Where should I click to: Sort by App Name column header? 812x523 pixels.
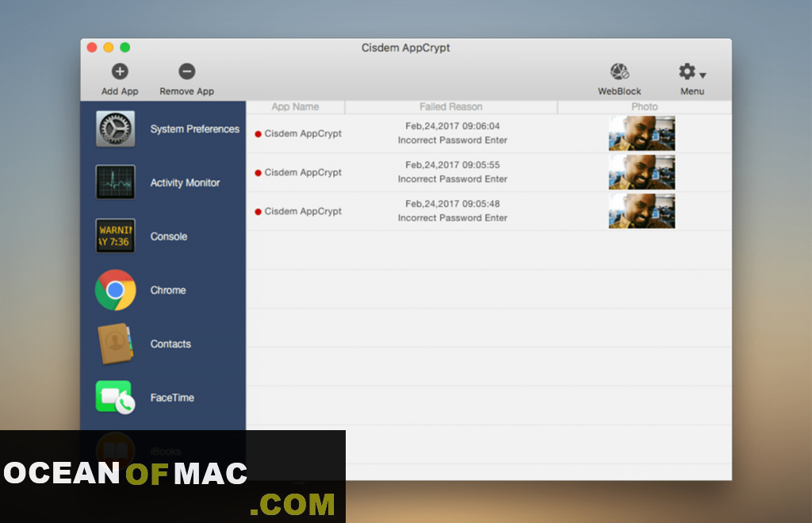(295, 107)
